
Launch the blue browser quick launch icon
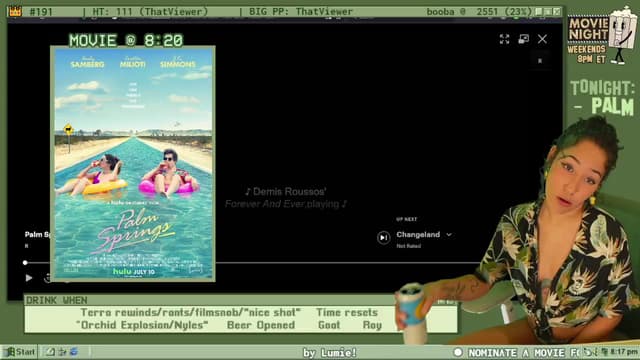tap(74, 351)
